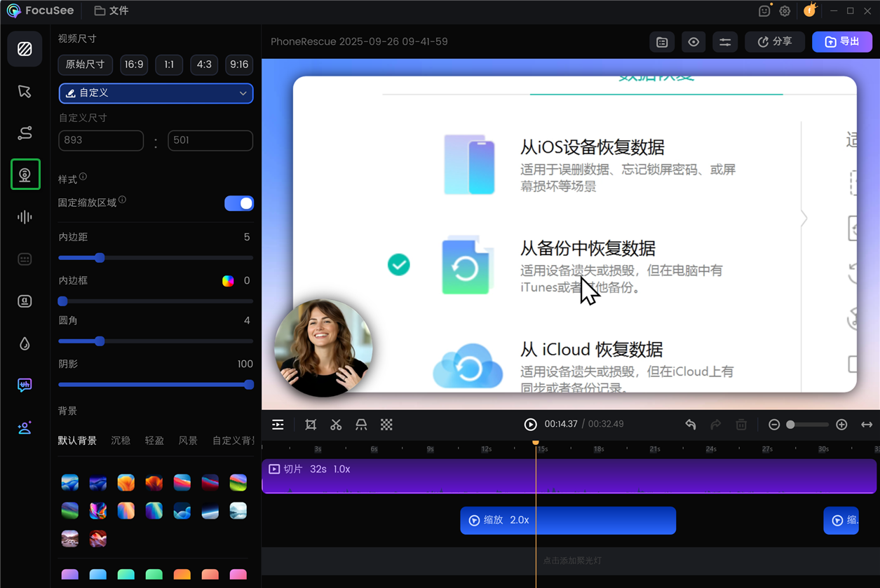The image size is (880, 588).
Task: Select the 缩放 2.0x zoom clip
Action: click(x=568, y=521)
